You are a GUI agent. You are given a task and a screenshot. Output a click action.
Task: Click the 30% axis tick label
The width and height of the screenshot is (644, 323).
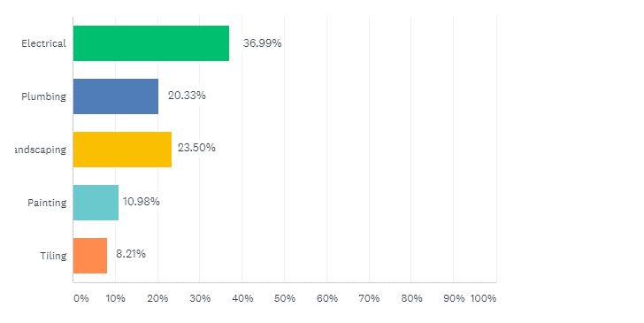click(x=200, y=298)
